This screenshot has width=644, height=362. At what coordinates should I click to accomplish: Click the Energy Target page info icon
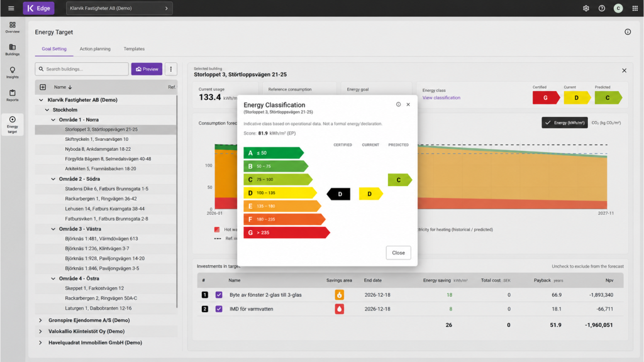pyautogui.click(x=628, y=32)
